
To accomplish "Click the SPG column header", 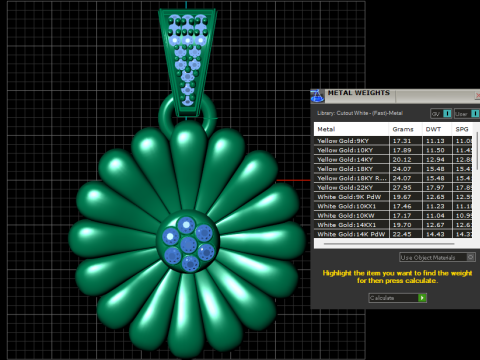I will click(x=462, y=129).
